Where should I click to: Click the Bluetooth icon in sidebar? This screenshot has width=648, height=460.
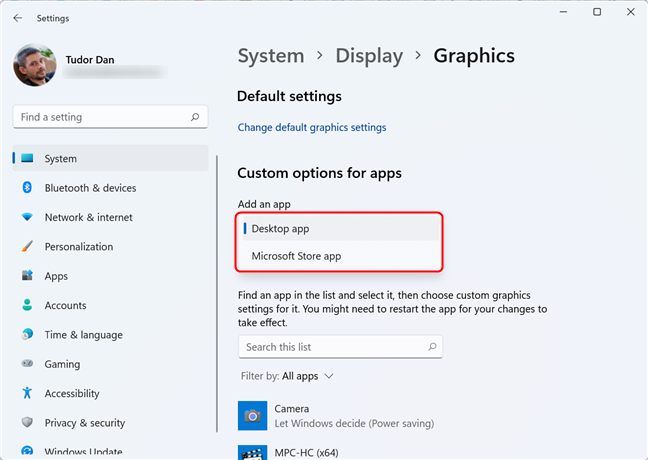27,187
